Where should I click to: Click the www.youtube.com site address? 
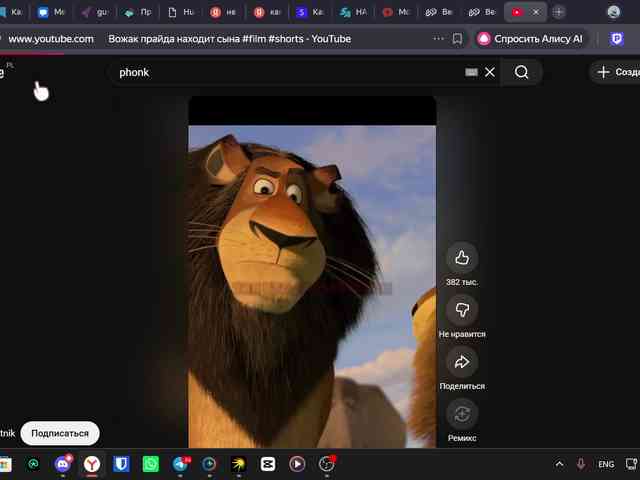pyautogui.click(x=51, y=39)
